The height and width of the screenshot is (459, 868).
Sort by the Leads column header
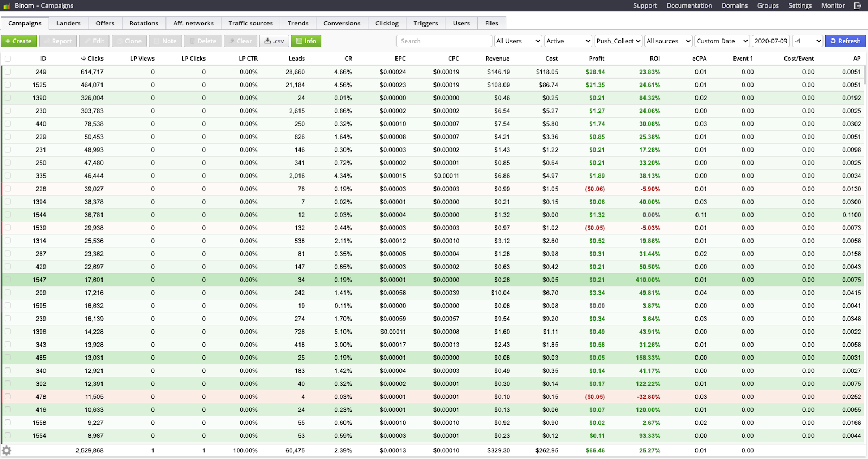297,59
